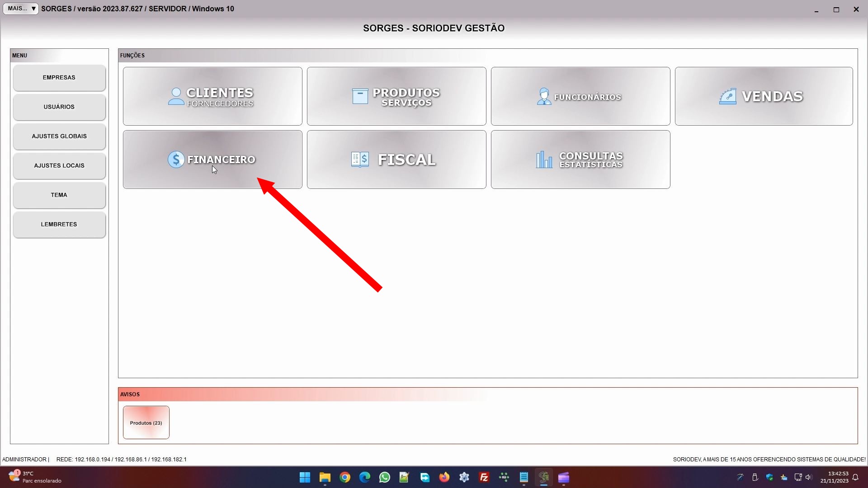
Task: Click the Empresas menu button
Action: point(59,78)
